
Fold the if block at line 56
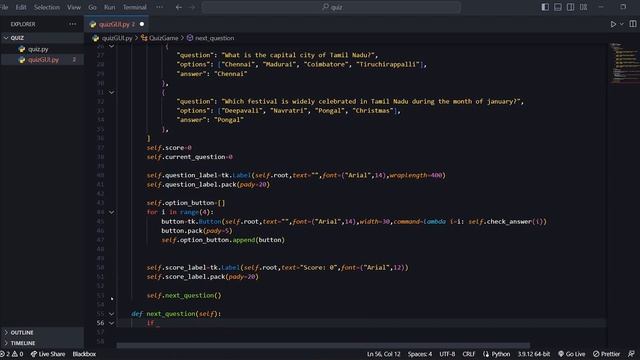point(111,323)
